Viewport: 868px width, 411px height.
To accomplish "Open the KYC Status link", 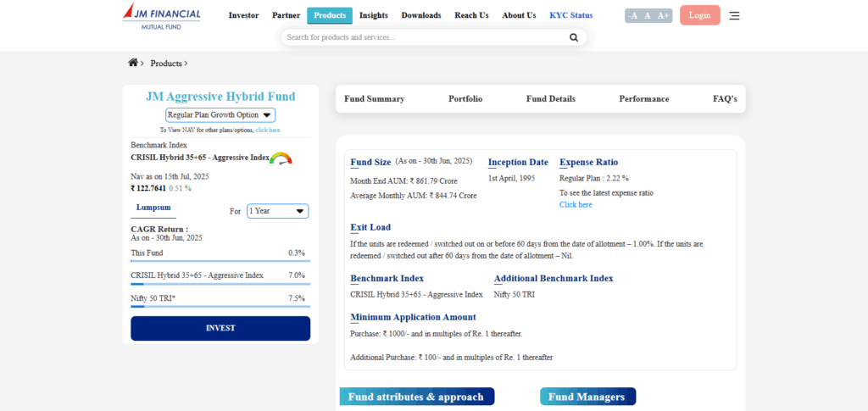I will pos(570,15).
